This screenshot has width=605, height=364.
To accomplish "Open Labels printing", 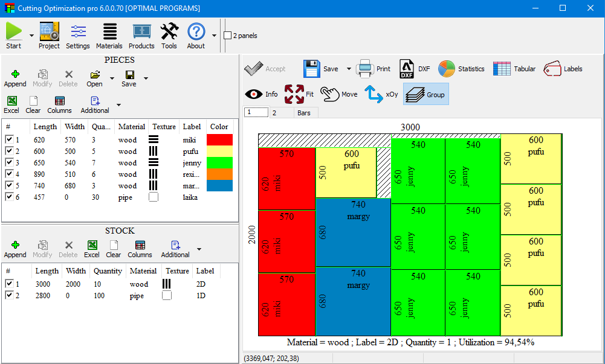I will (563, 69).
